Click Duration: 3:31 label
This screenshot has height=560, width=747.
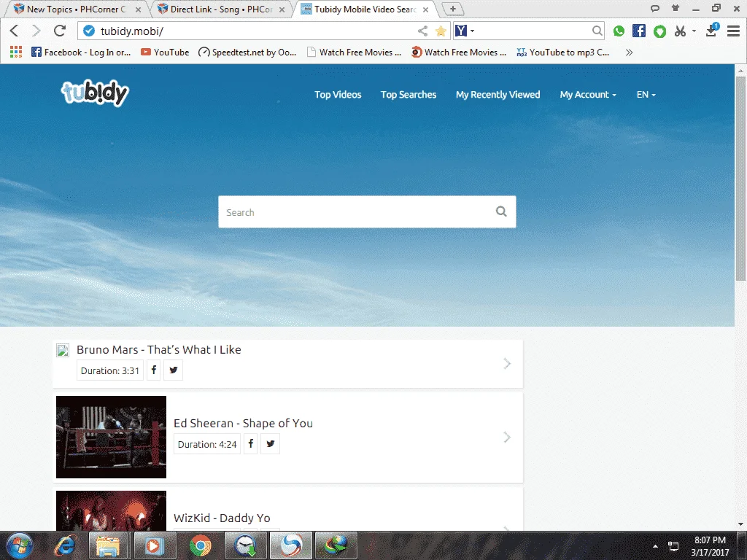click(x=110, y=370)
